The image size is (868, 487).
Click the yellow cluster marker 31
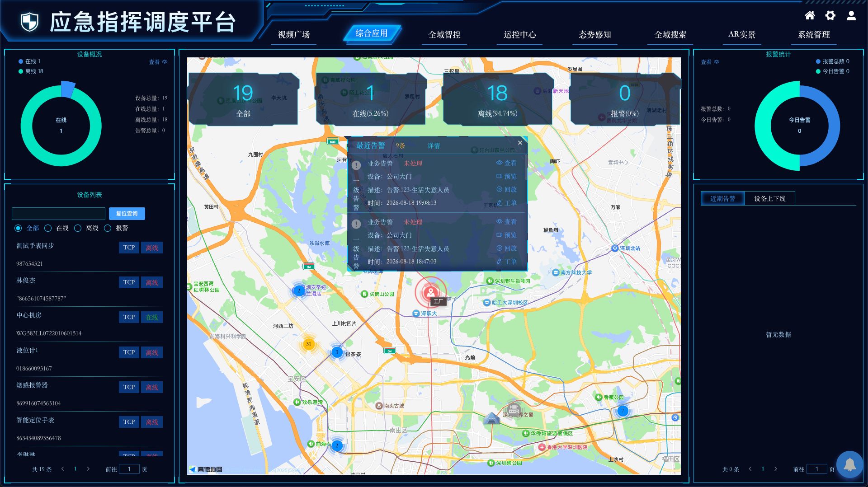coord(309,344)
